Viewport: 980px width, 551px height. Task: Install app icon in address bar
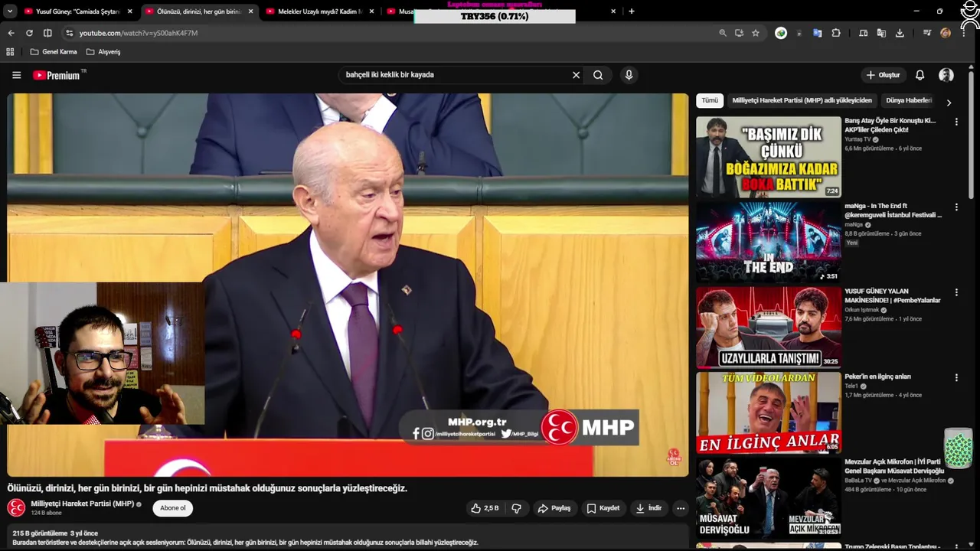(739, 33)
